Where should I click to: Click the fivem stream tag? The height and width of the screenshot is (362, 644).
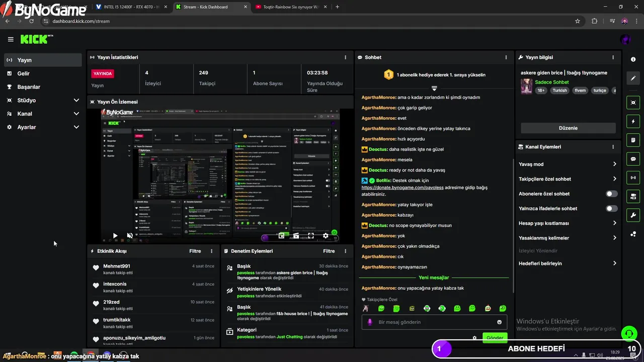click(x=580, y=90)
